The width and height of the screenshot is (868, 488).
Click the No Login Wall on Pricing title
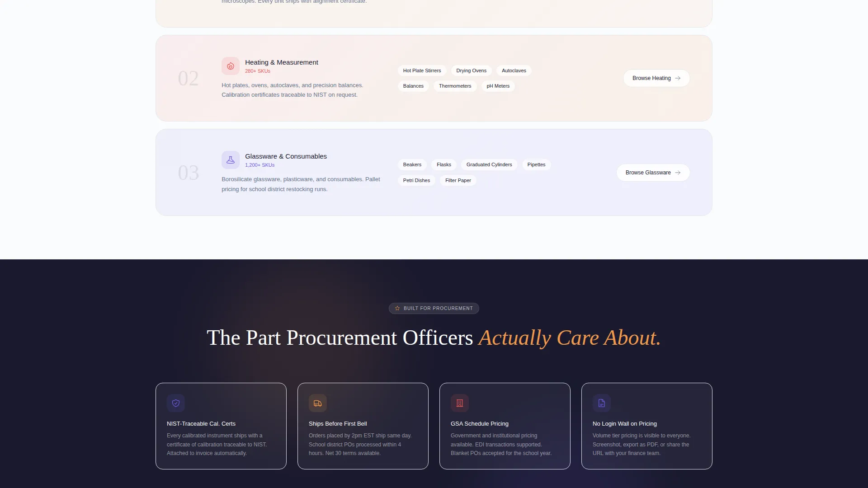pyautogui.click(x=625, y=424)
